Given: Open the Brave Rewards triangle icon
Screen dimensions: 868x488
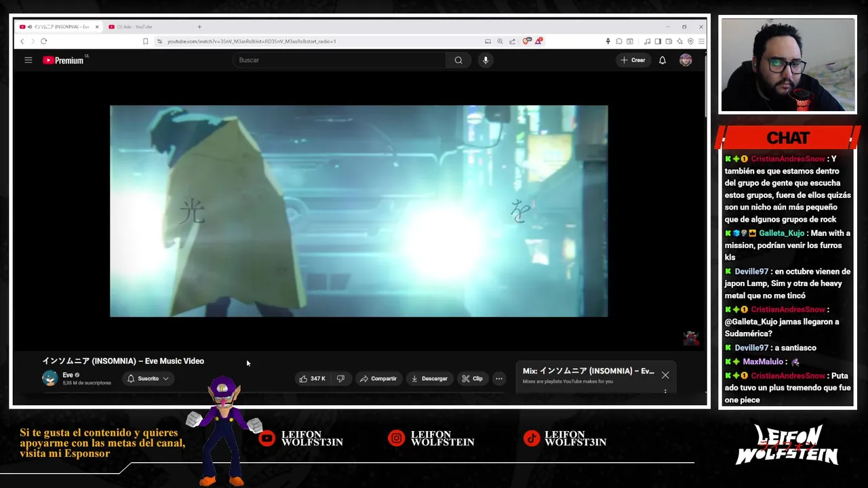Looking at the screenshot, I should click(x=538, y=41).
